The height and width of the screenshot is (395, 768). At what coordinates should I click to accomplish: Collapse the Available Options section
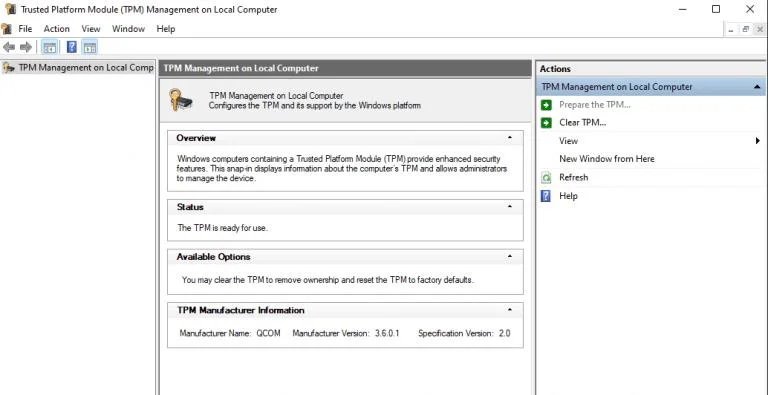pos(510,256)
